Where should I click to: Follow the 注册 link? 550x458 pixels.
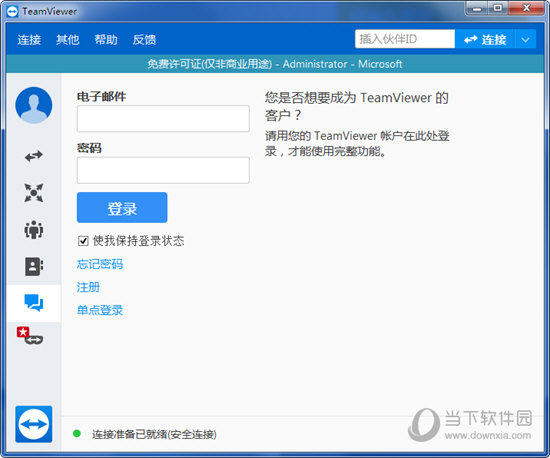[x=88, y=287]
